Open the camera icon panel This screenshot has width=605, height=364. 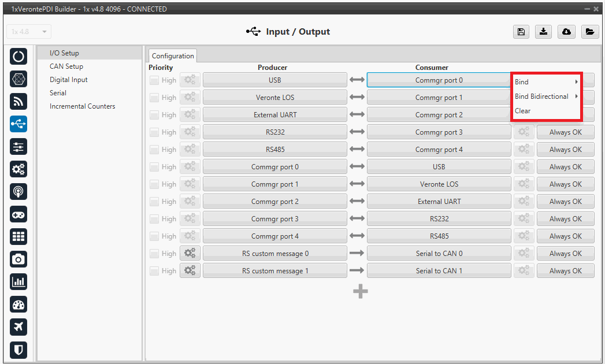point(18,259)
